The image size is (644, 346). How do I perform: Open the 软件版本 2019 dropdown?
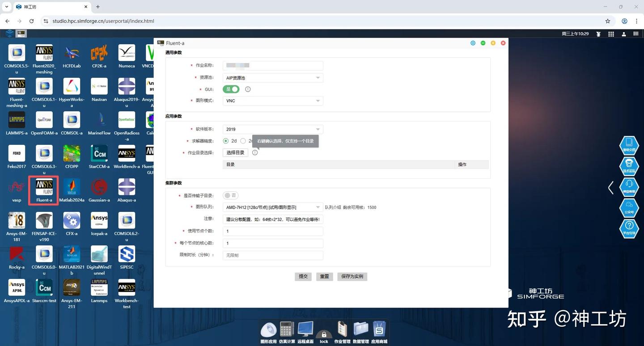click(273, 129)
